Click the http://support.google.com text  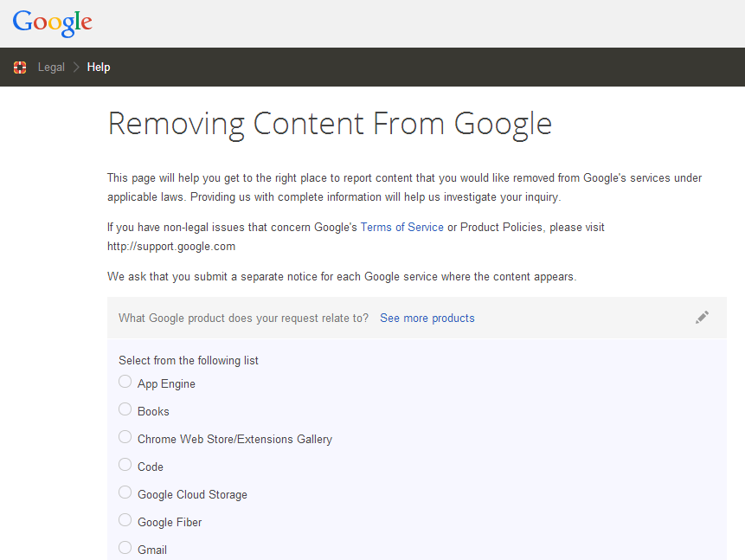coord(171,247)
